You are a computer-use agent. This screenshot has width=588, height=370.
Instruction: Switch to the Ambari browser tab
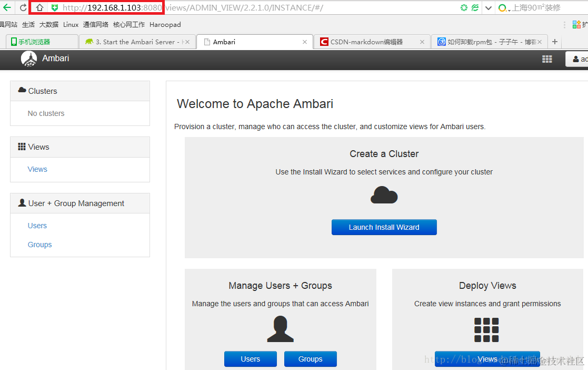pyautogui.click(x=255, y=42)
